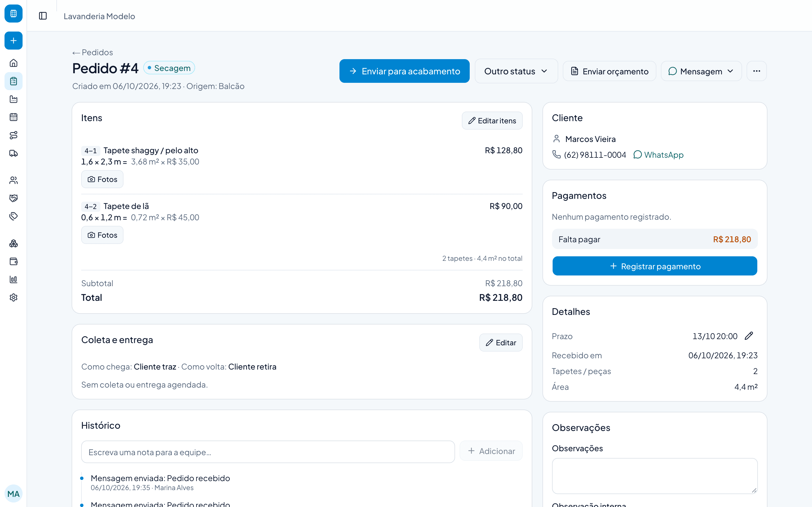This screenshot has height=507, width=812.
Task: Open the bar chart reports sidebar icon
Action: 14,279
